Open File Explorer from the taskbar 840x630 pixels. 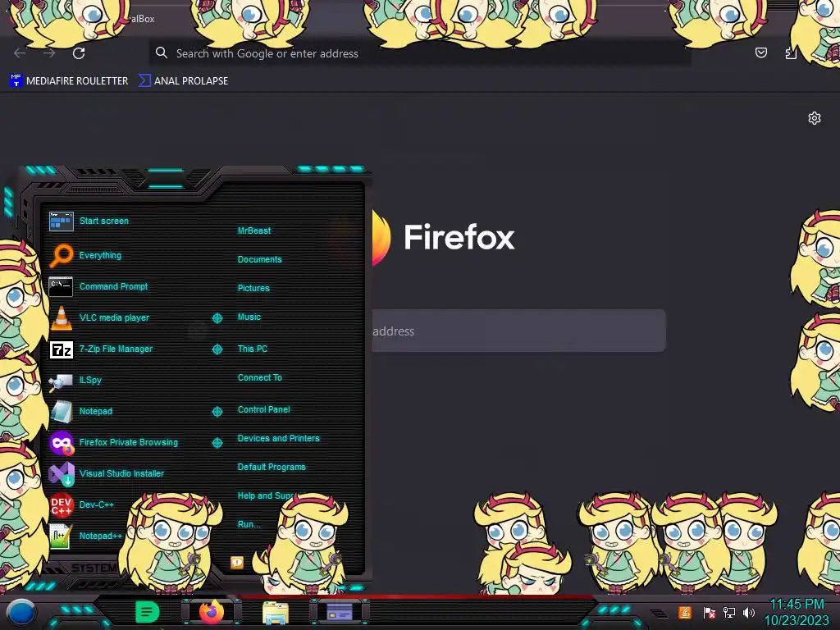tap(276, 612)
